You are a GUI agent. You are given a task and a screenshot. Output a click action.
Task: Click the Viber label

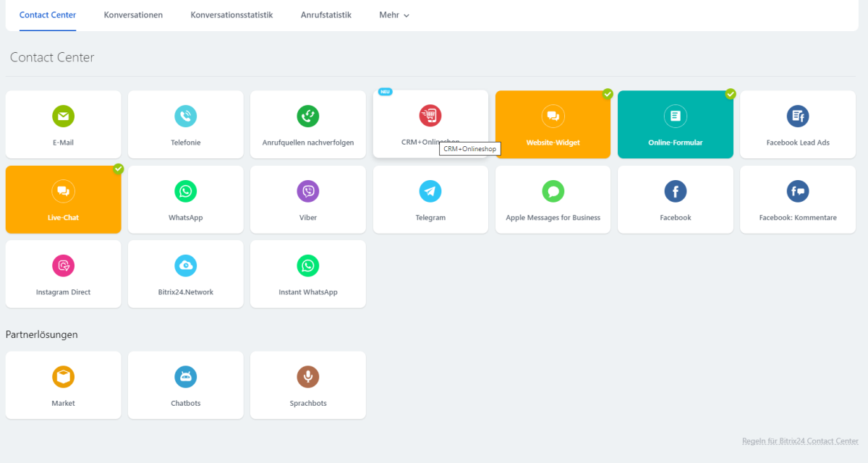(308, 218)
